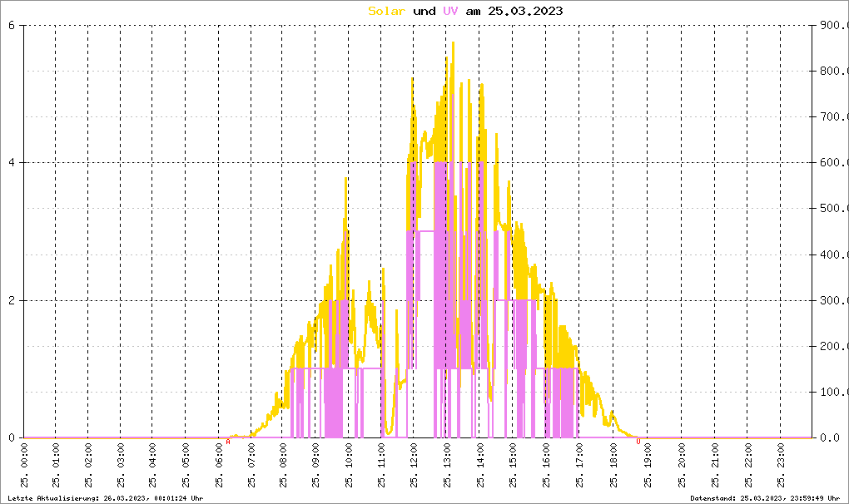The height and width of the screenshot is (504, 849).
Task: Click the time label '25. 14:00'
Action: click(x=480, y=466)
